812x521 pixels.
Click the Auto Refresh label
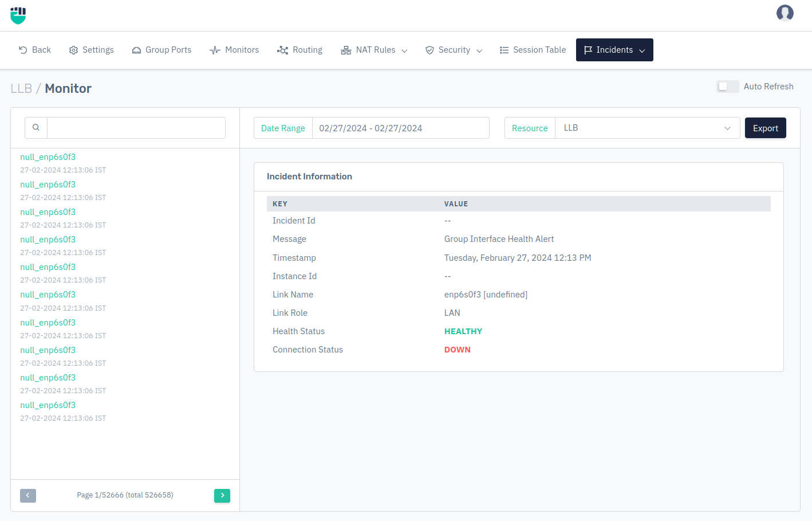[x=768, y=87]
